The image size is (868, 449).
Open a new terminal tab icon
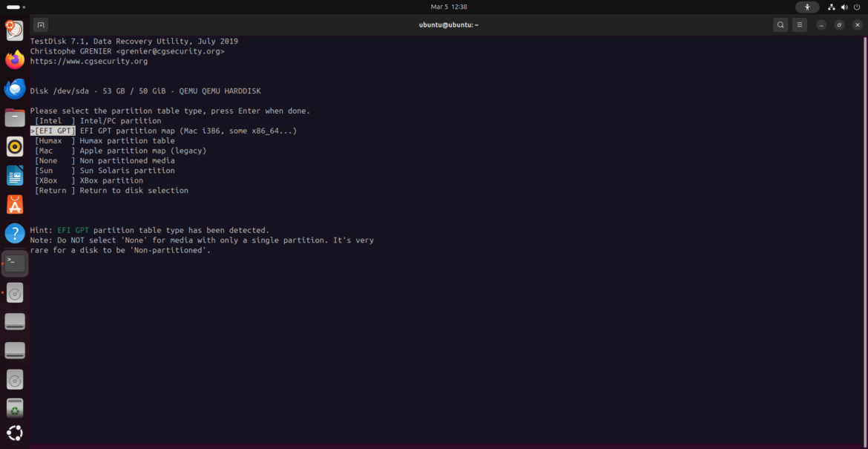pos(40,25)
